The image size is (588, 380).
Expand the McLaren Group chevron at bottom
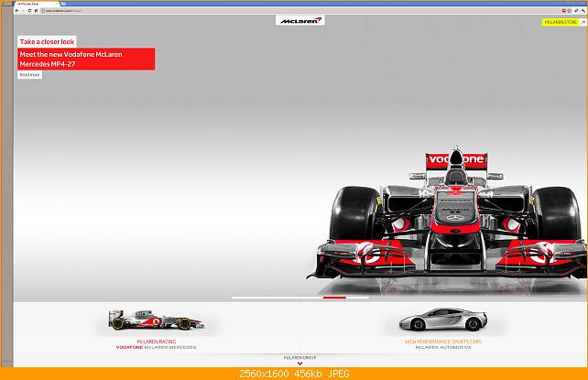(299, 364)
